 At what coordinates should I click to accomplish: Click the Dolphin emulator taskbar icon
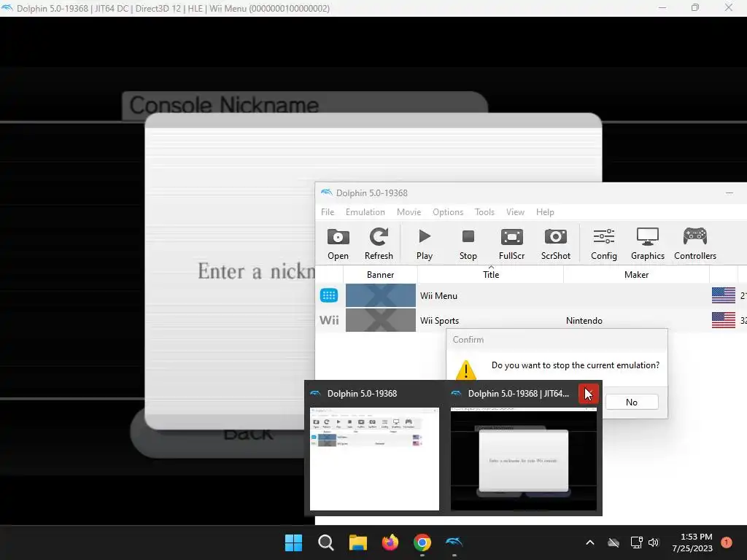454,542
